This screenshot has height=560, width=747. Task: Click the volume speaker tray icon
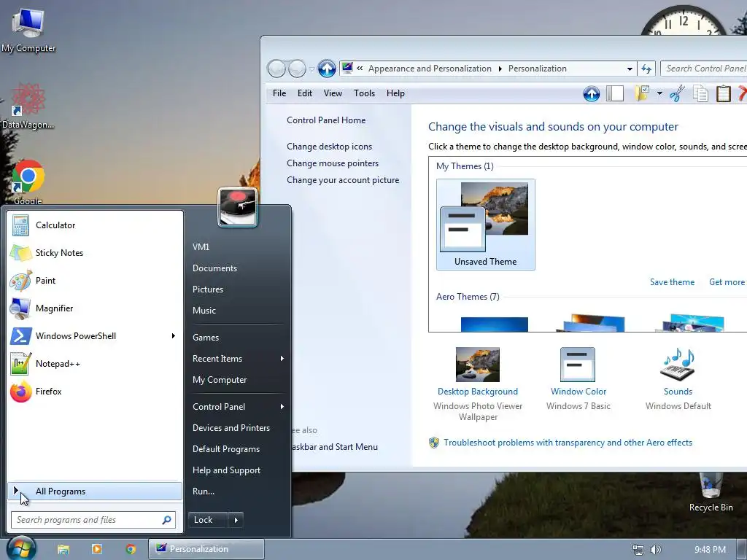(x=656, y=550)
